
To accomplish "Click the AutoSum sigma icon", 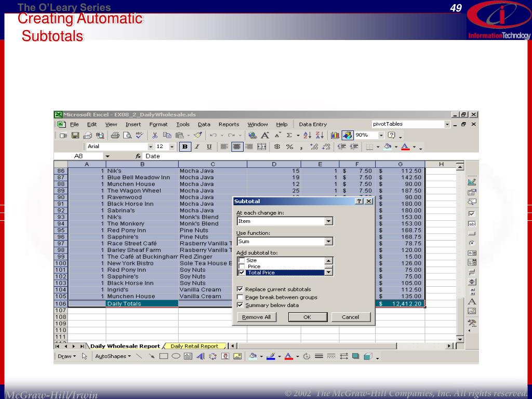I will click(289, 136).
